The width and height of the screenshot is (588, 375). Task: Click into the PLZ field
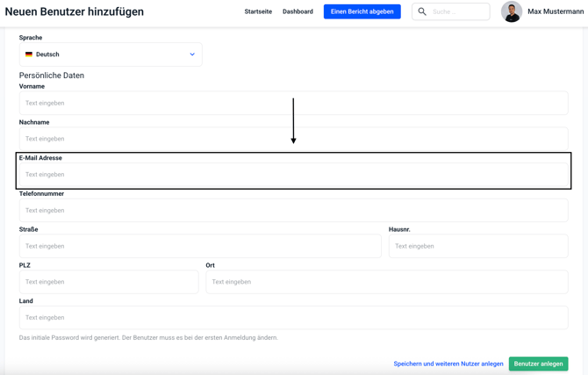point(109,282)
